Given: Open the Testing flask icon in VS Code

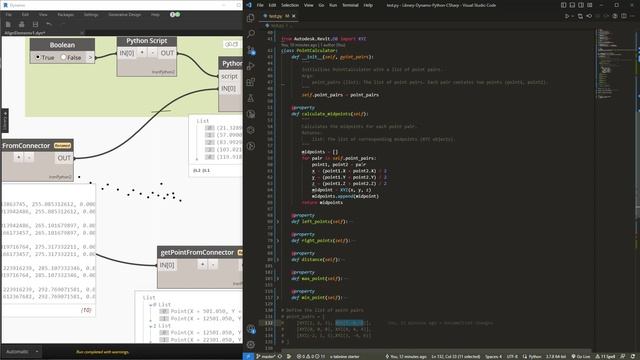Looking at the screenshot, I should [251, 98].
